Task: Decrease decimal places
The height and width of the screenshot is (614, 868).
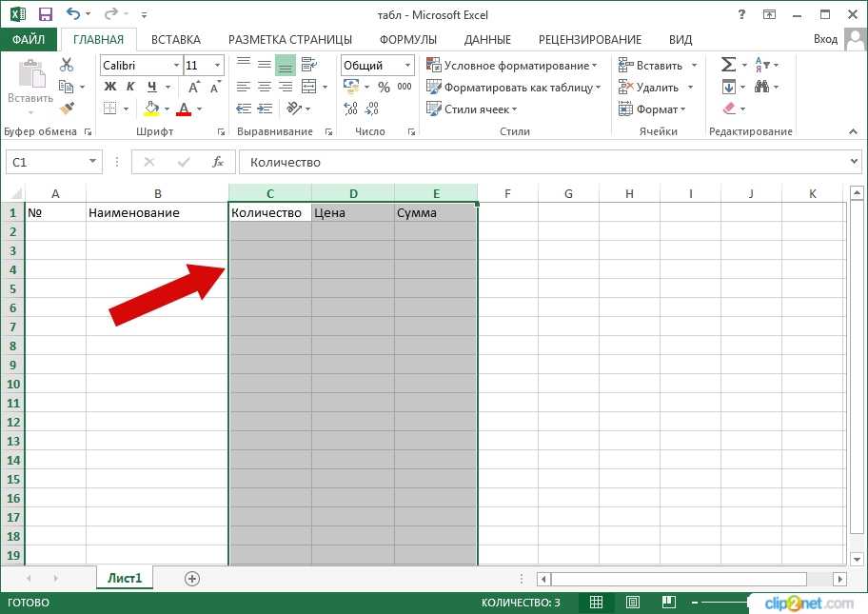Action: click(x=372, y=109)
